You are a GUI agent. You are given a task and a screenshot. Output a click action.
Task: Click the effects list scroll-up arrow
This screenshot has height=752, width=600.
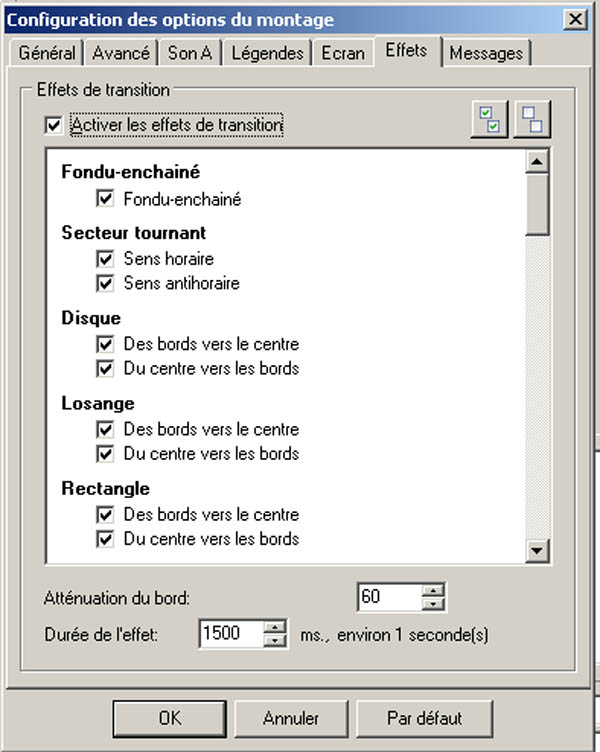coord(537,162)
